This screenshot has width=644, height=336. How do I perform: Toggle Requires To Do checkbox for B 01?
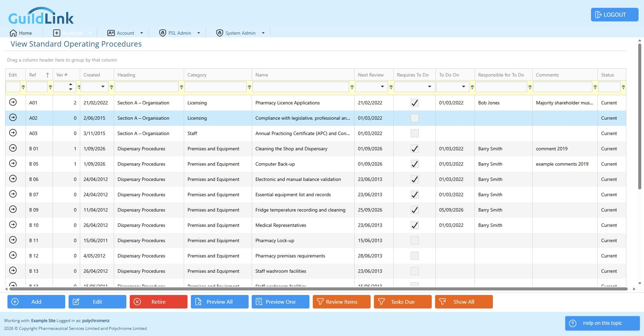(415, 149)
